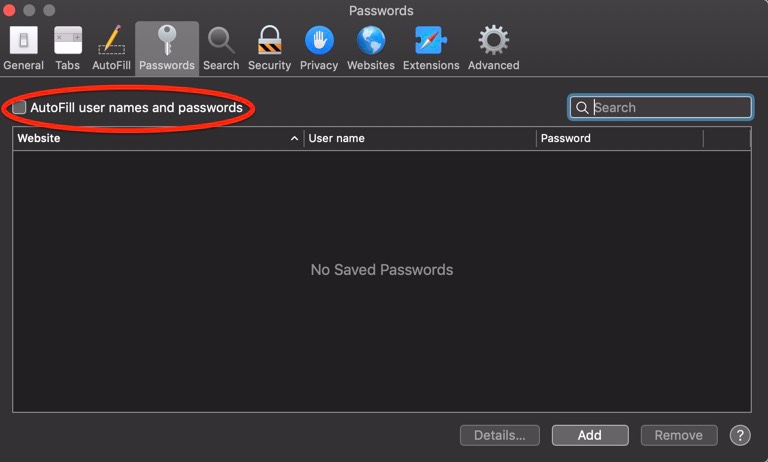This screenshot has height=462, width=768.
Task: Enable AutoFill user names and passwords checkbox
Action: [19, 108]
